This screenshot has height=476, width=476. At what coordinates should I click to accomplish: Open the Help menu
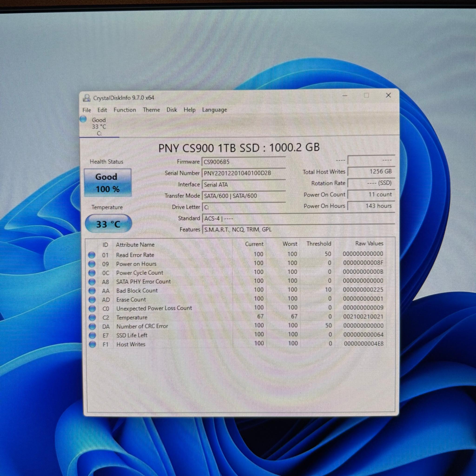[x=189, y=110]
